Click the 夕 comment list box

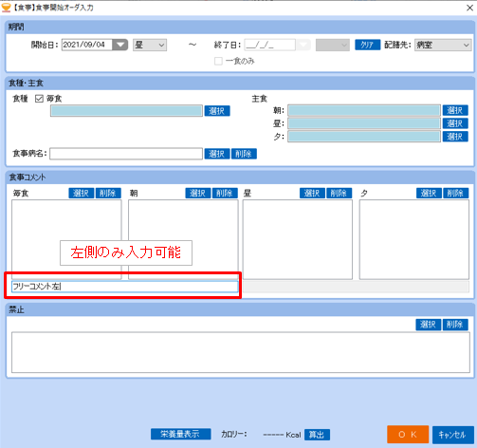[414, 239]
